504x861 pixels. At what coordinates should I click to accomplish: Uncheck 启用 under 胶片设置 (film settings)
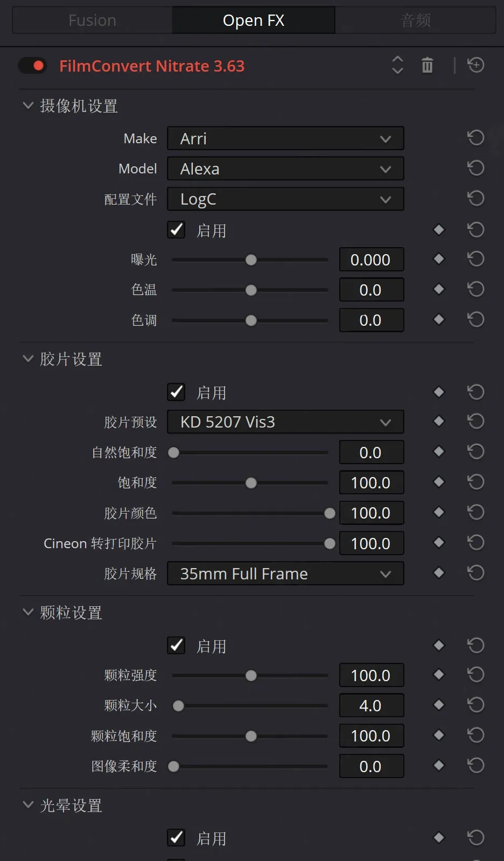click(x=176, y=392)
